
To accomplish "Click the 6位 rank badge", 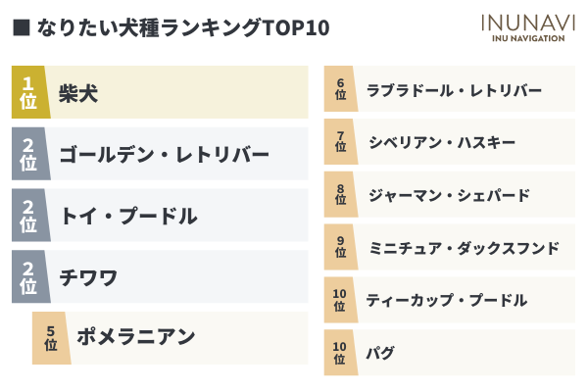I will [340, 90].
